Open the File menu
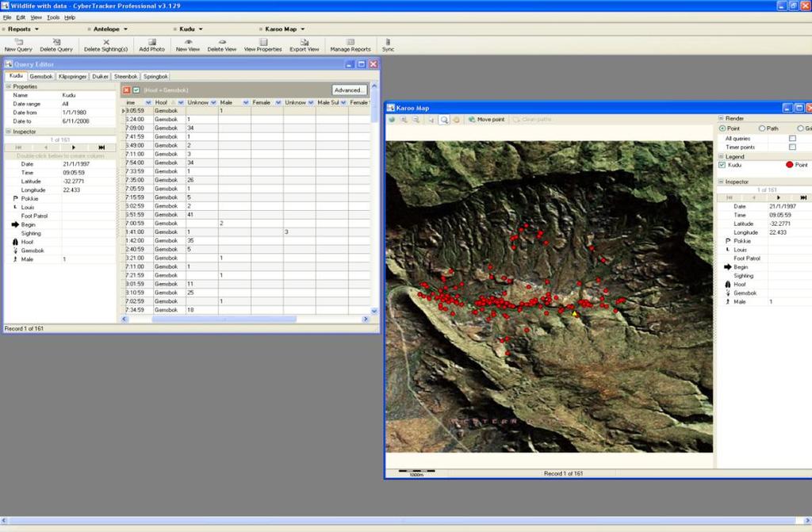The image size is (812, 532). pos(6,17)
